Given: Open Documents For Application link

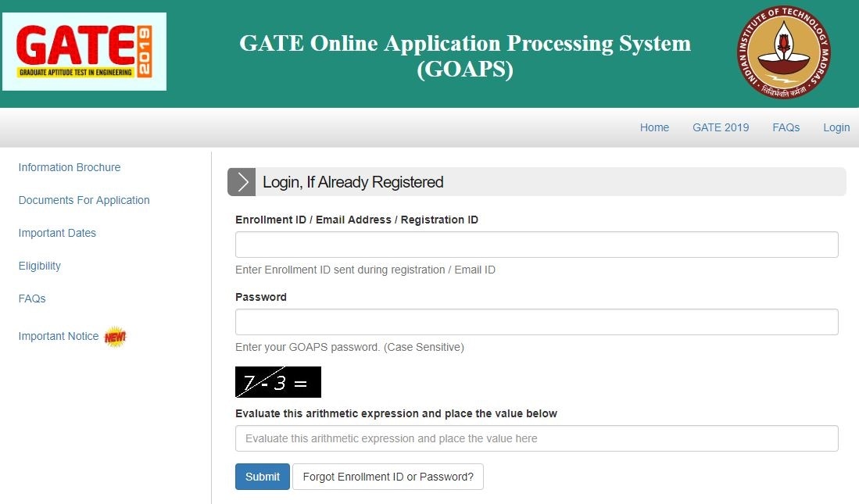Looking at the screenshot, I should click(x=84, y=201).
